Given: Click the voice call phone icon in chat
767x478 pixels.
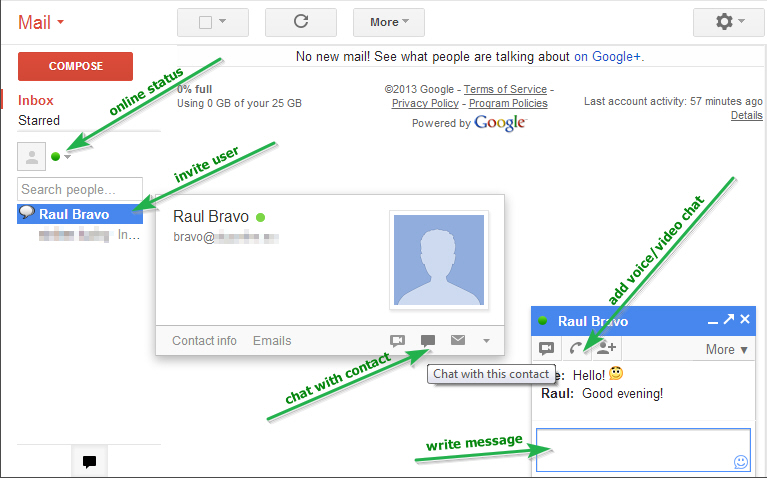Looking at the screenshot, I should [x=576, y=348].
